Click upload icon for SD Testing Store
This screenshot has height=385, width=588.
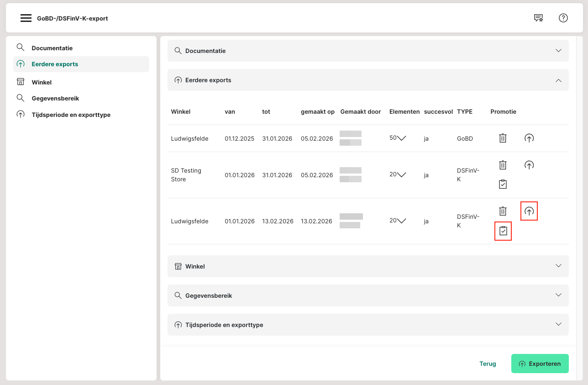pos(529,165)
